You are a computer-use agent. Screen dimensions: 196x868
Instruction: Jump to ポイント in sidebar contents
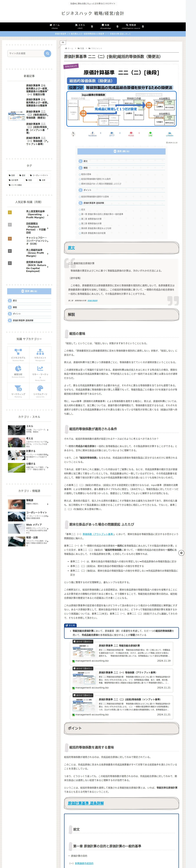pyautogui.click(x=16, y=314)
